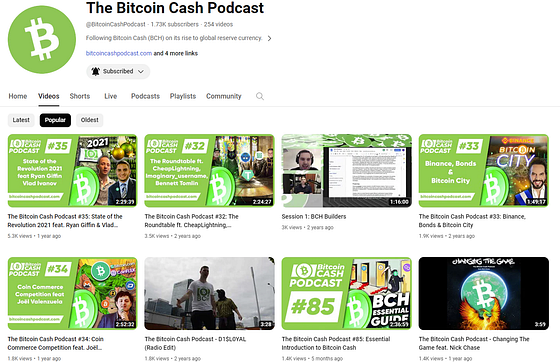This screenshot has height=362, width=560.
Task: Open the Session 1 BCH Builders thumbnail
Action: 346,171
